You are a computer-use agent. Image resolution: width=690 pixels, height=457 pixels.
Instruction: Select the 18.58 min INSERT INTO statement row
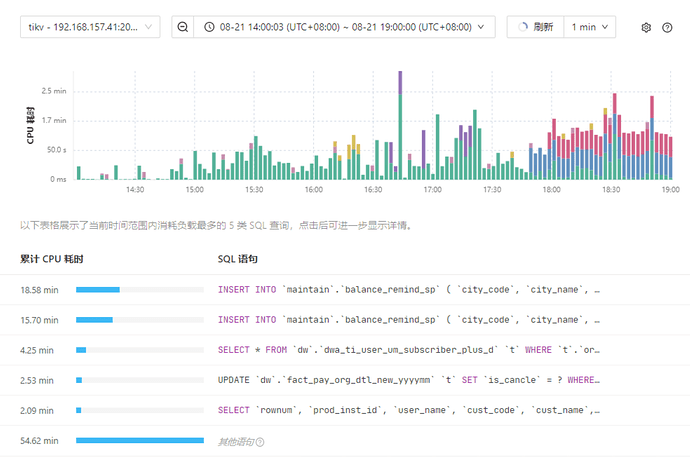click(409, 290)
